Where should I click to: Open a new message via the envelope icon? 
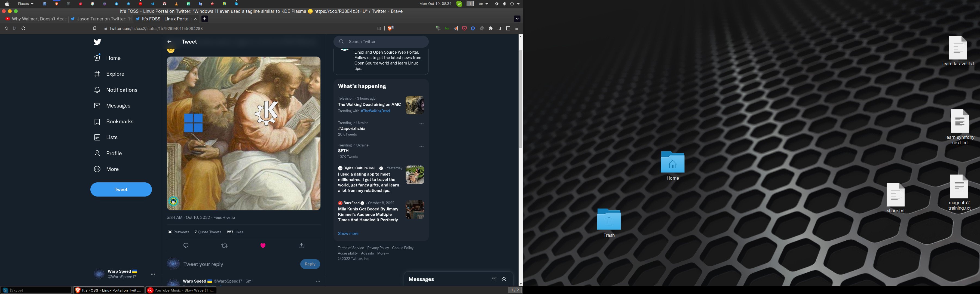point(494,279)
